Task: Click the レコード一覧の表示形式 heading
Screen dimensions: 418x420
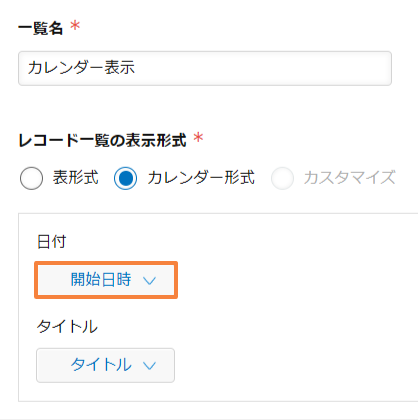Action: (x=102, y=140)
